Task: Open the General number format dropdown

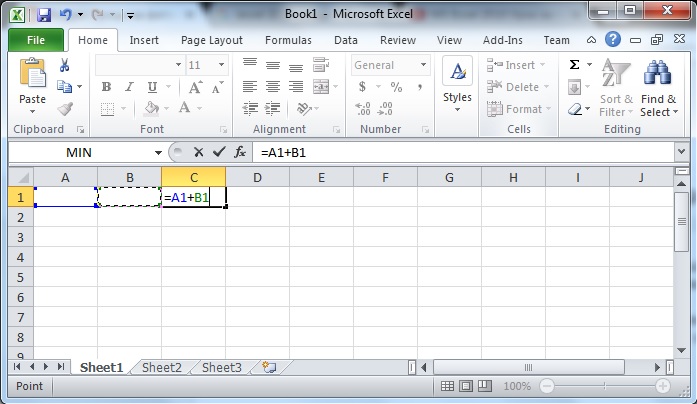Action: click(423, 65)
